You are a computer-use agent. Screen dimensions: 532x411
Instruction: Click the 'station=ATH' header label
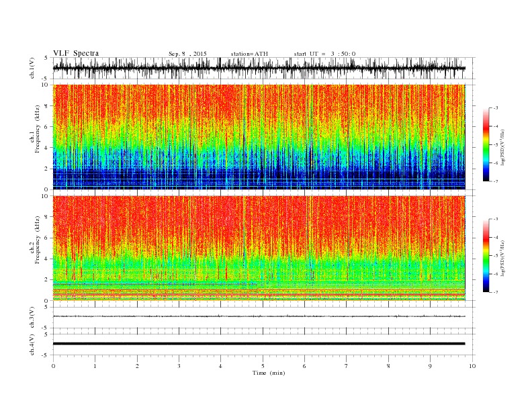coord(249,54)
